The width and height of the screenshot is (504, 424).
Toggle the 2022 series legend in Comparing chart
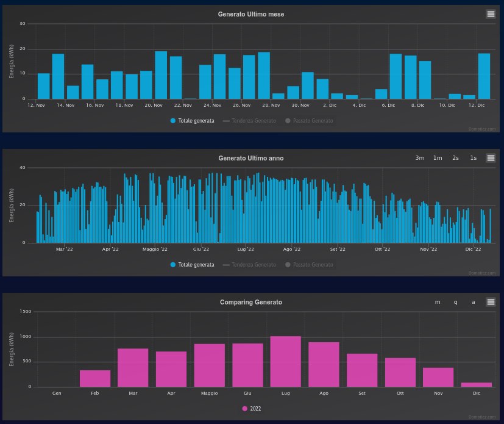pyautogui.click(x=251, y=409)
